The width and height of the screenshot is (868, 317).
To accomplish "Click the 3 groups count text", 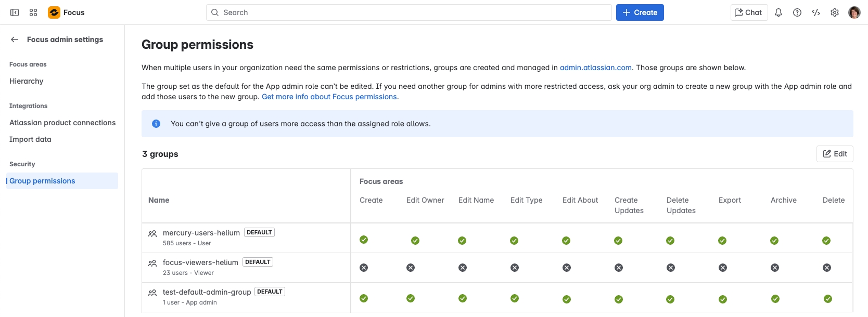I will pos(160,154).
